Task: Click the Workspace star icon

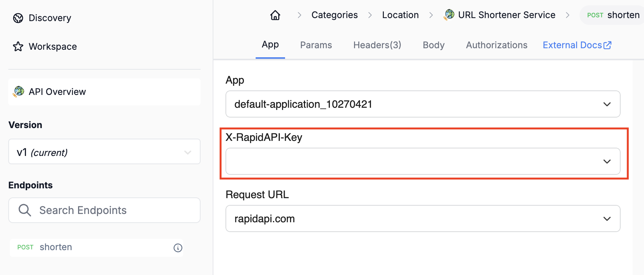Action: (18, 47)
